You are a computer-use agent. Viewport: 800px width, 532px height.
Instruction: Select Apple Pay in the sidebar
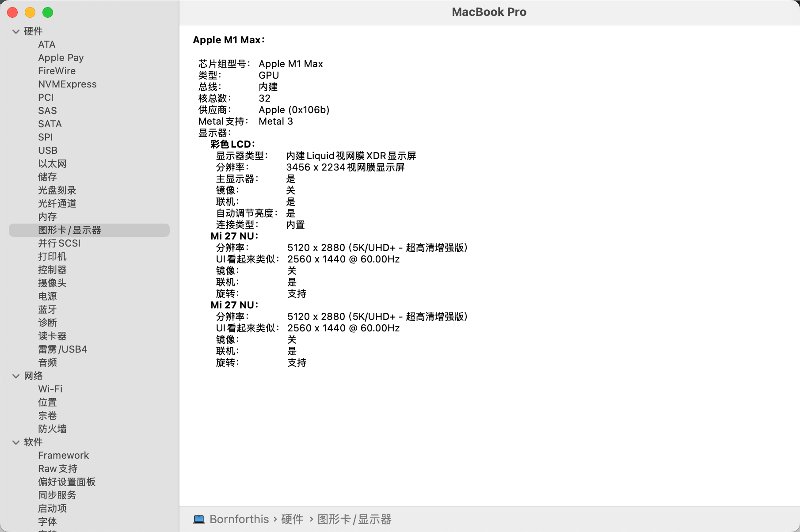pos(61,58)
